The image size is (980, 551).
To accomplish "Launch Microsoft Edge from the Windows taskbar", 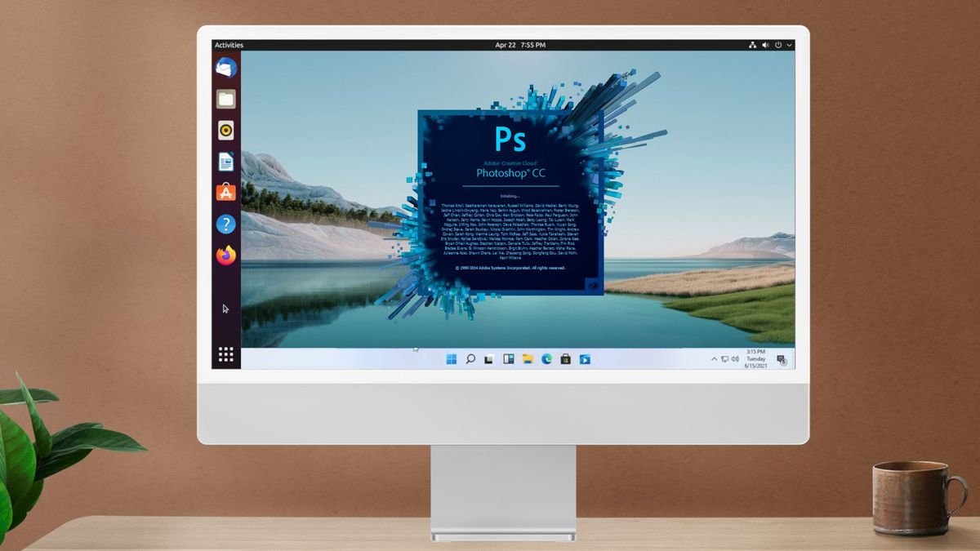I will tap(546, 357).
